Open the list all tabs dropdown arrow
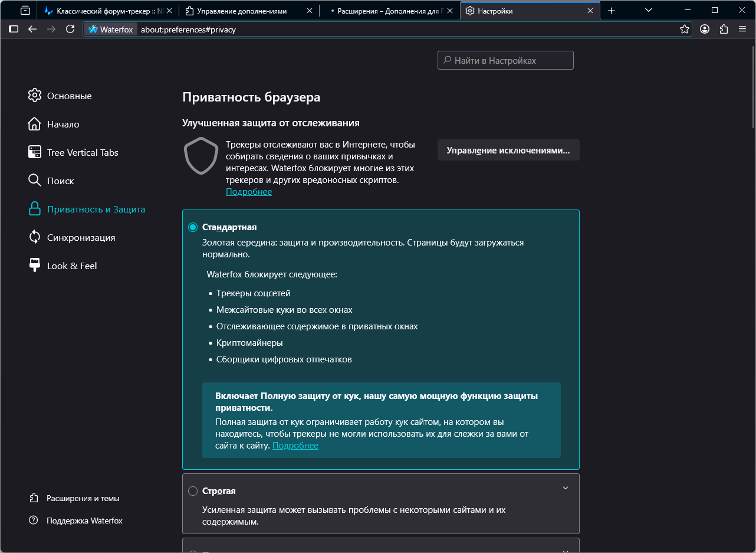Viewport: 756px width, 553px height. tap(649, 11)
